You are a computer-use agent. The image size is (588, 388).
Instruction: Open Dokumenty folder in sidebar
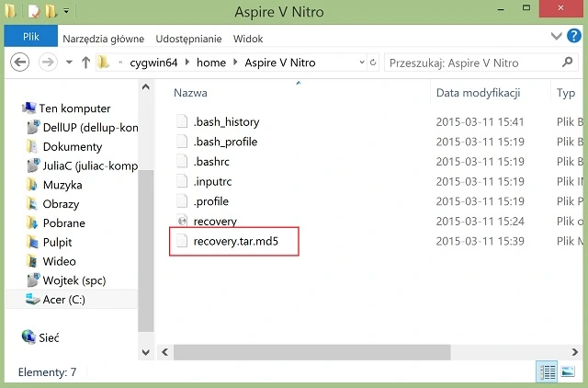click(73, 146)
